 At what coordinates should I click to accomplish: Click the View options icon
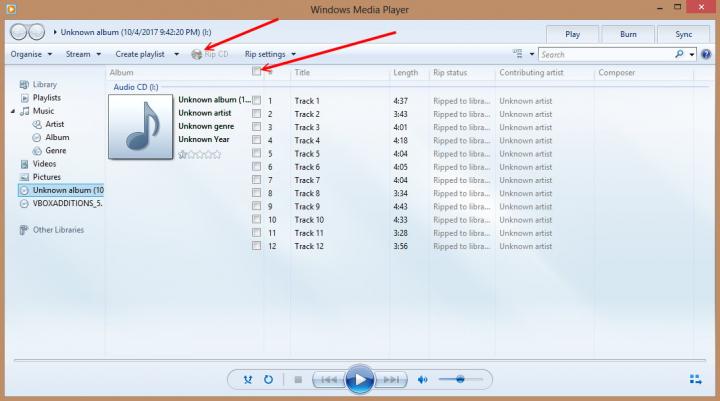point(518,54)
